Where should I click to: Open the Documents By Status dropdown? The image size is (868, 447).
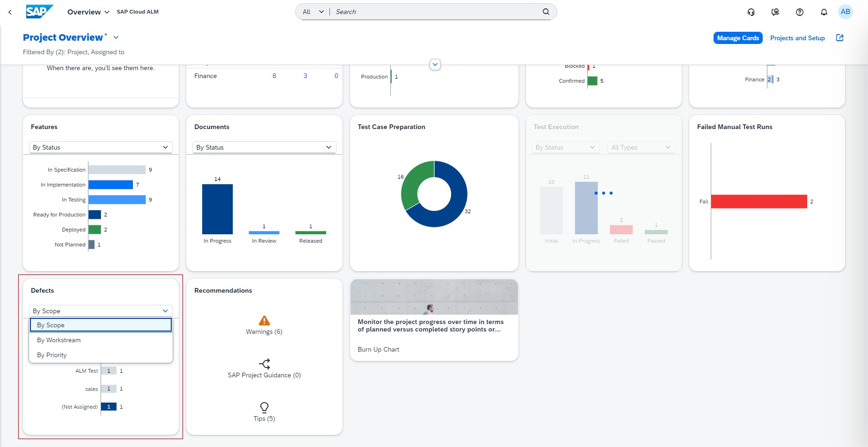pyautogui.click(x=264, y=147)
